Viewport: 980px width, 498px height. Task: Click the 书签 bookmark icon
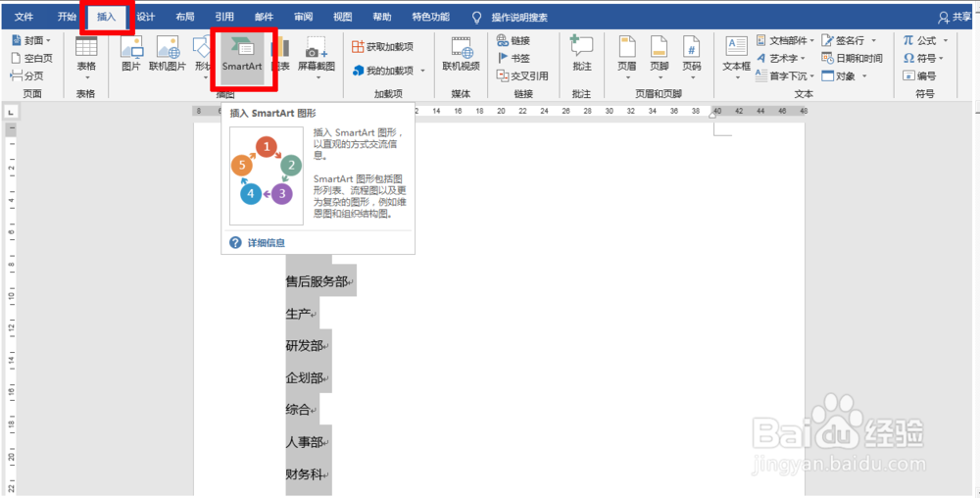pyautogui.click(x=514, y=58)
